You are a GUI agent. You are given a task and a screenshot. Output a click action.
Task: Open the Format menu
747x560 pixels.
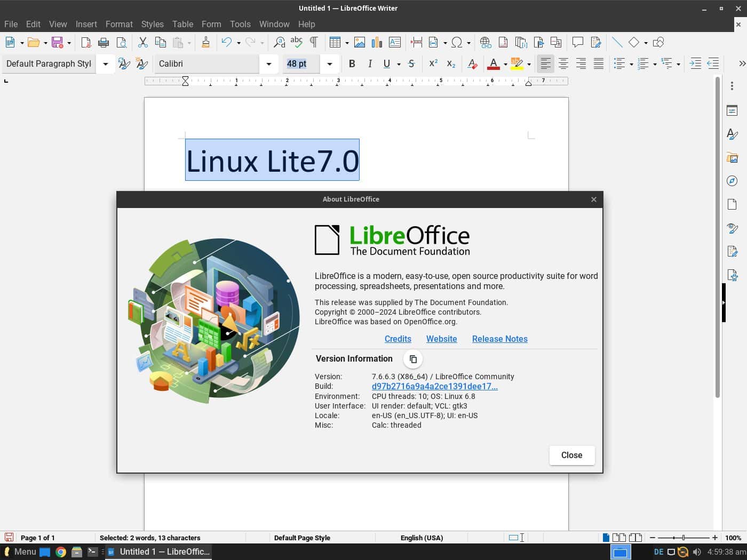pos(119,24)
